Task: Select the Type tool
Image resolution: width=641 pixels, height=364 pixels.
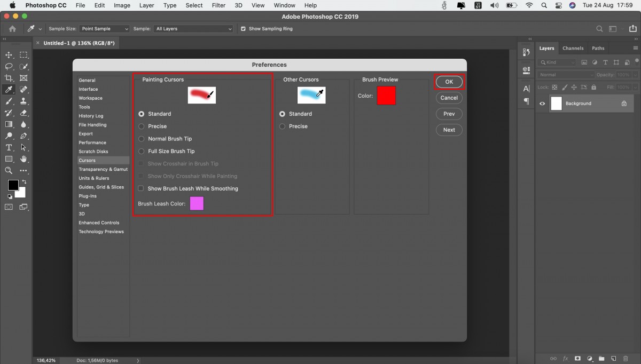Action: click(9, 147)
